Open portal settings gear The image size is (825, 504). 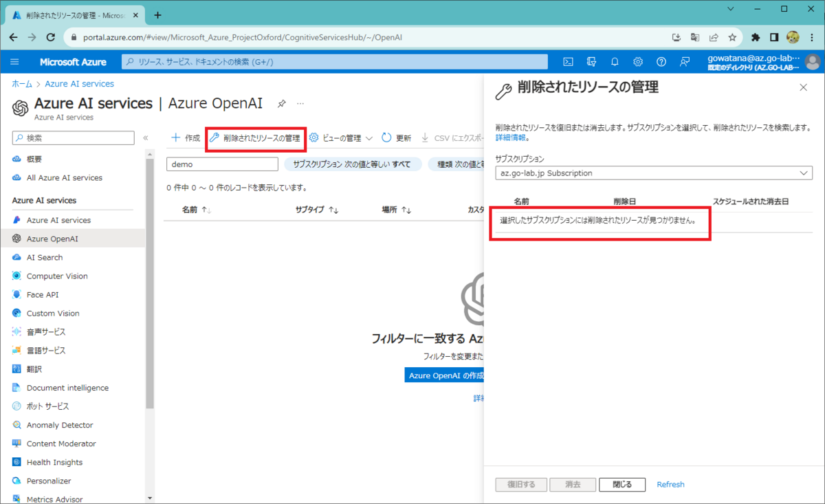(x=638, y=62)
